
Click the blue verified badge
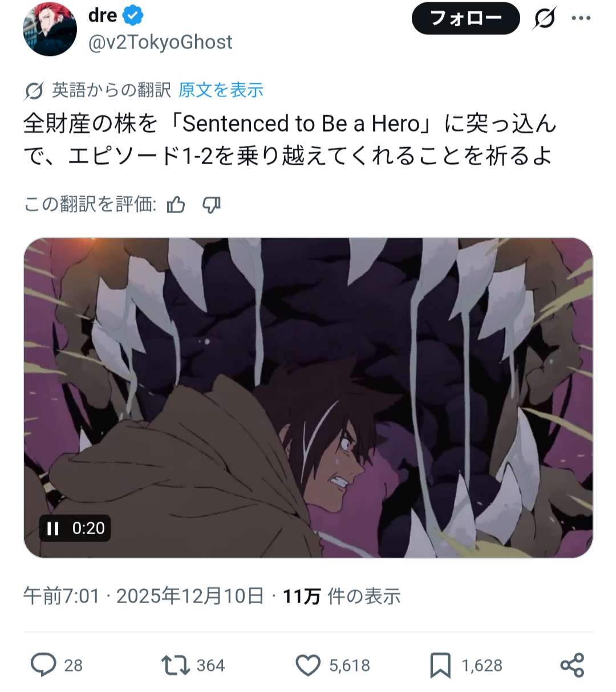[133, 16]
